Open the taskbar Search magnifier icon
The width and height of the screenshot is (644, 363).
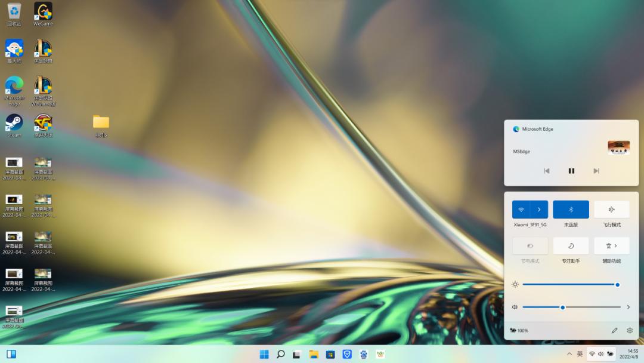pyautogui.click(x=280, y=354)
